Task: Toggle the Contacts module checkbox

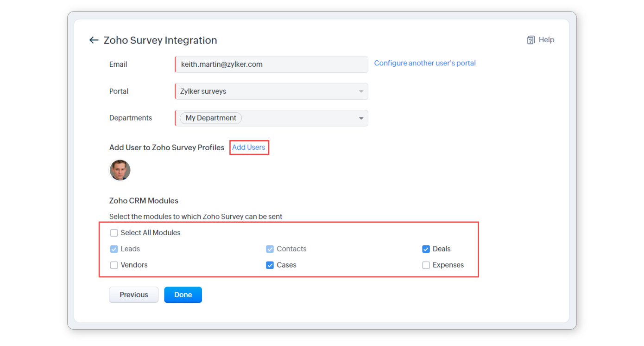Action: point(270,249)
